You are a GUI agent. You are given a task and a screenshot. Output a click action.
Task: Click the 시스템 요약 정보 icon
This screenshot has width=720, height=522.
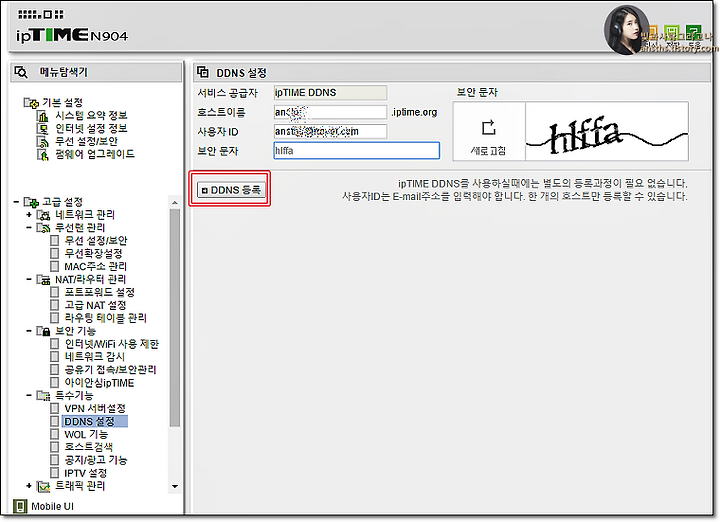coord(43,116)
